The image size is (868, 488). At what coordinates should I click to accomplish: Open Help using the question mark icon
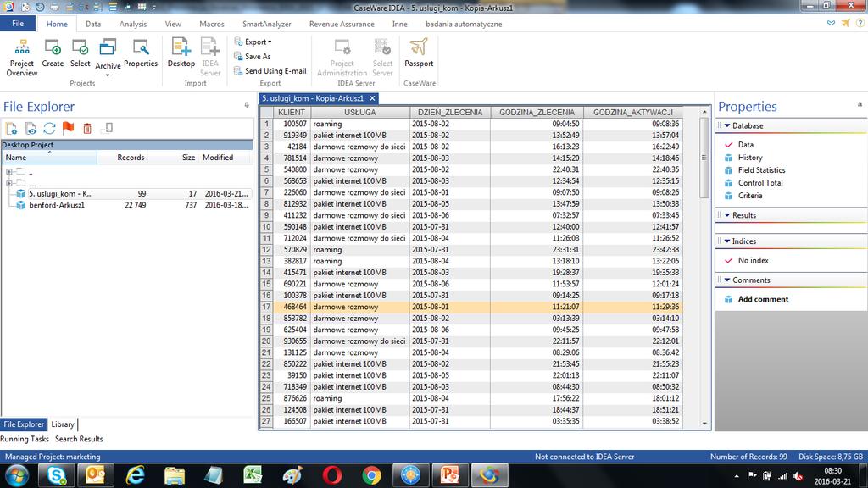tap(860, 23)
